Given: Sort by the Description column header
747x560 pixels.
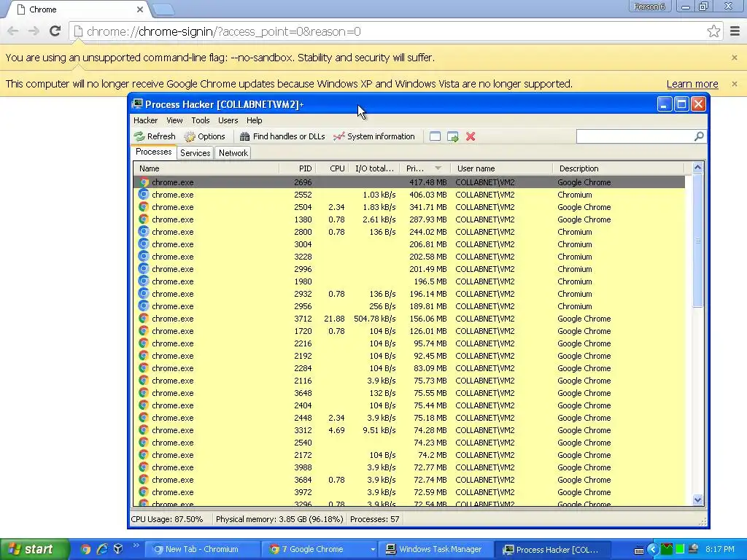Looking at the screenshot, I should [619, 168].
